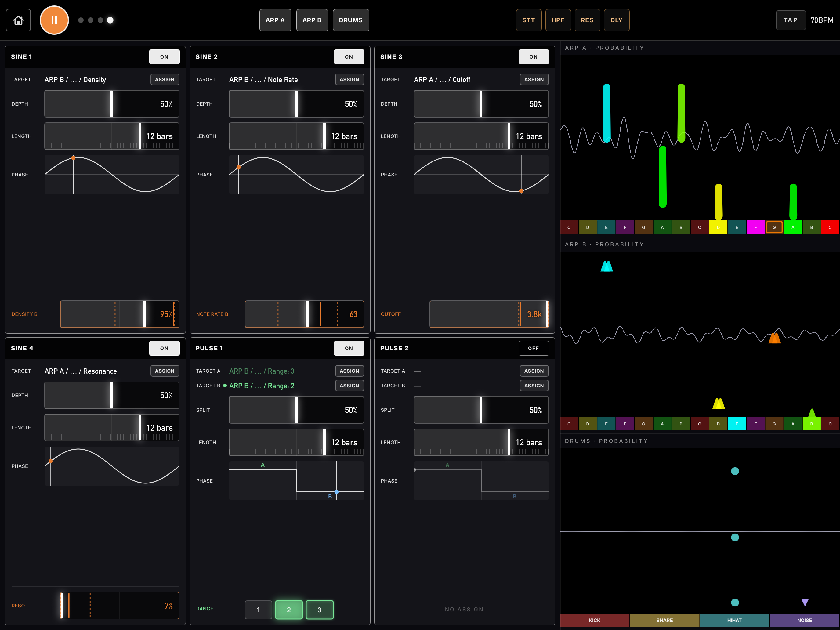Adjust the SINE 1 LENGTH slider
Viewport: 840px width, 630px height.
[x=112, y=136]
